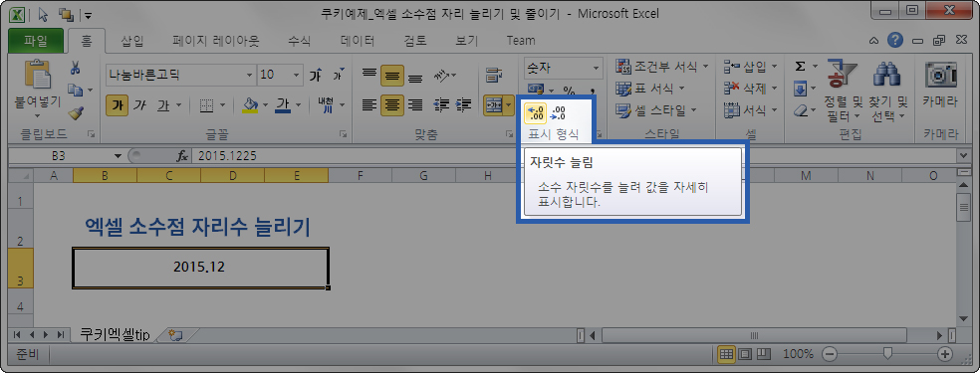Open the font group dialog launcher
The height and width of the screenshot is (373, 980).
click(343, 133)
